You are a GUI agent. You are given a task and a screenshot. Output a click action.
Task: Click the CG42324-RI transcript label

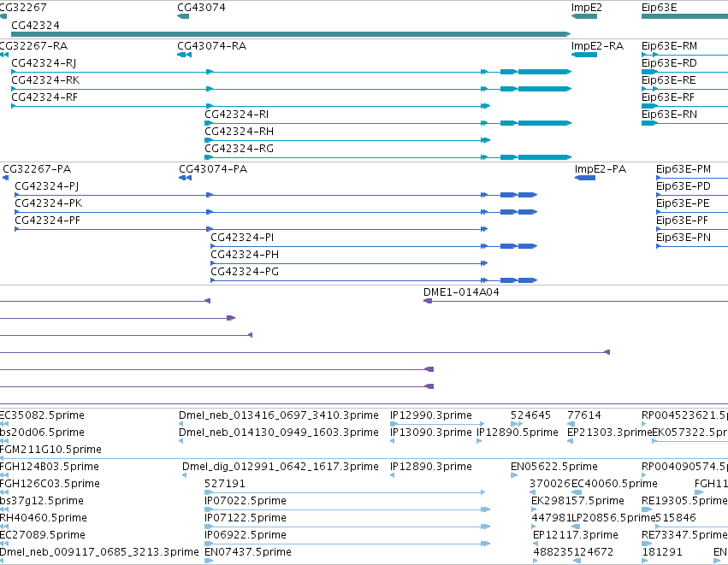[237, 115]
